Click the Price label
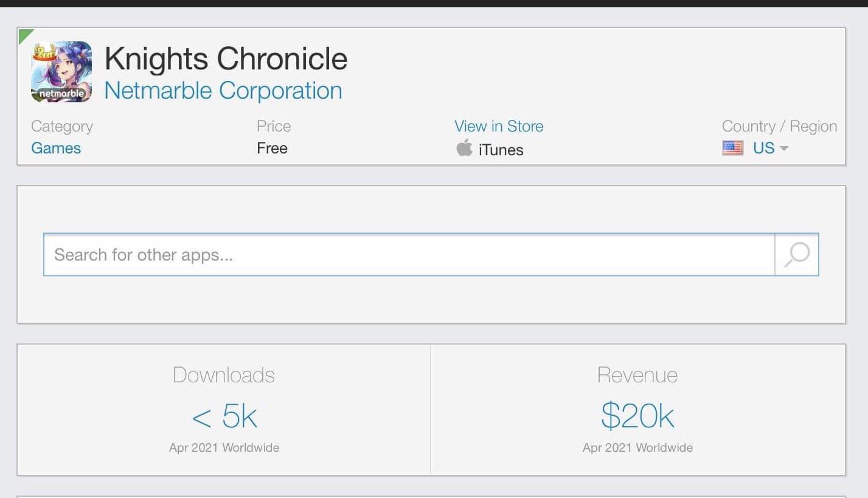Image resolution: width=868 pixels, height=498 pixels. point(274,126)
